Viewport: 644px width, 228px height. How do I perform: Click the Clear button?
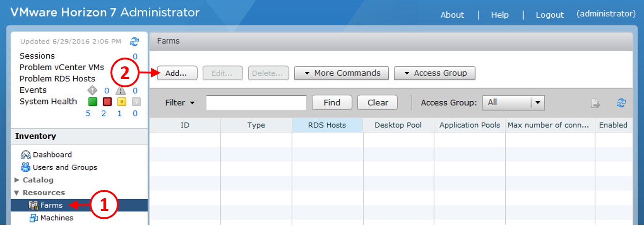pyautogui.click(x=378, y=103)
